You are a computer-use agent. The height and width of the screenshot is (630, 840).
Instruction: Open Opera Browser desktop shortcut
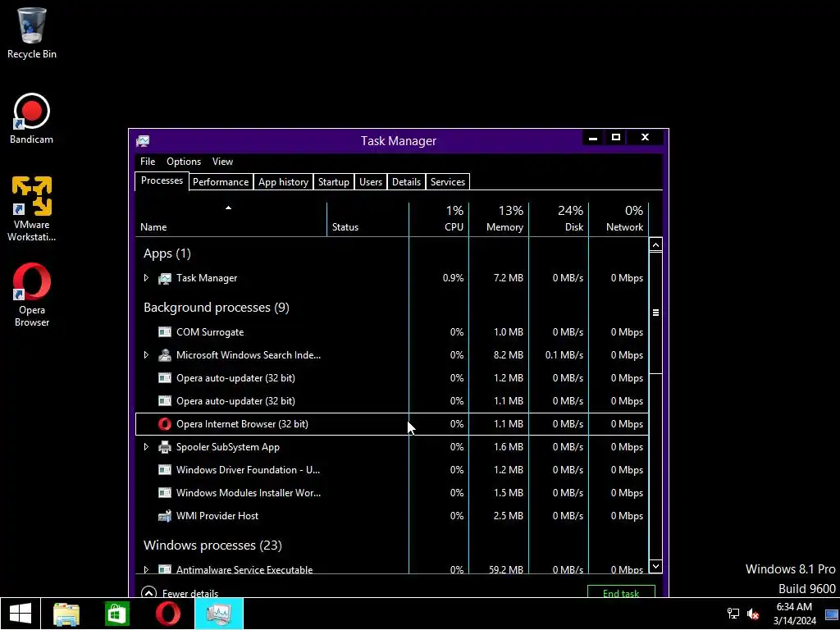point(32,294)
